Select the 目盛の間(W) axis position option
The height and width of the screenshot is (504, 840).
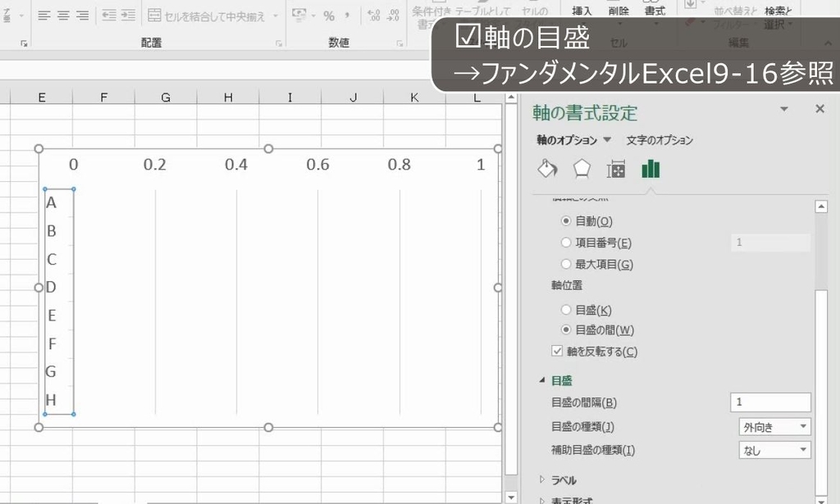coord(566,329)
